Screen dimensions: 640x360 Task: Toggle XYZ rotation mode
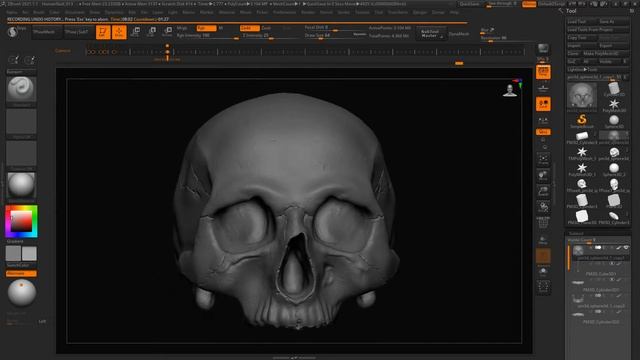tap(543, 132)
